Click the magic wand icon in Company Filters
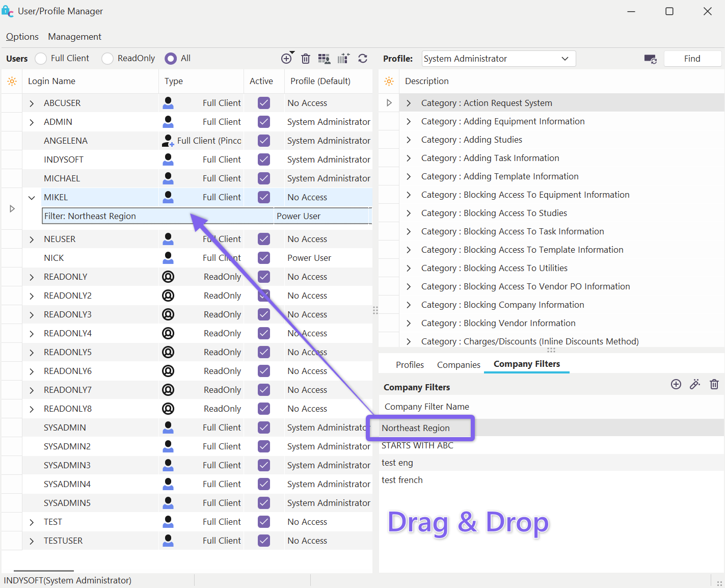 (695, 385)
